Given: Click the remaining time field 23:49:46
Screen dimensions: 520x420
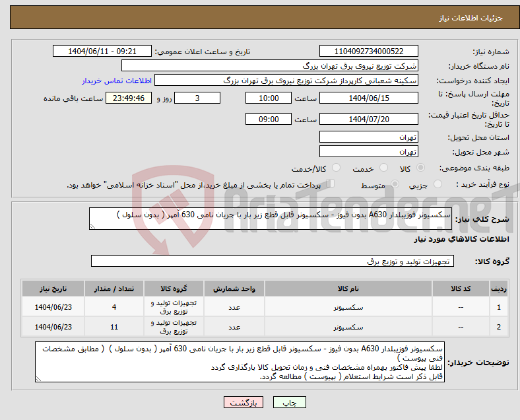Looking at the screenshot, I should [129, 98].
